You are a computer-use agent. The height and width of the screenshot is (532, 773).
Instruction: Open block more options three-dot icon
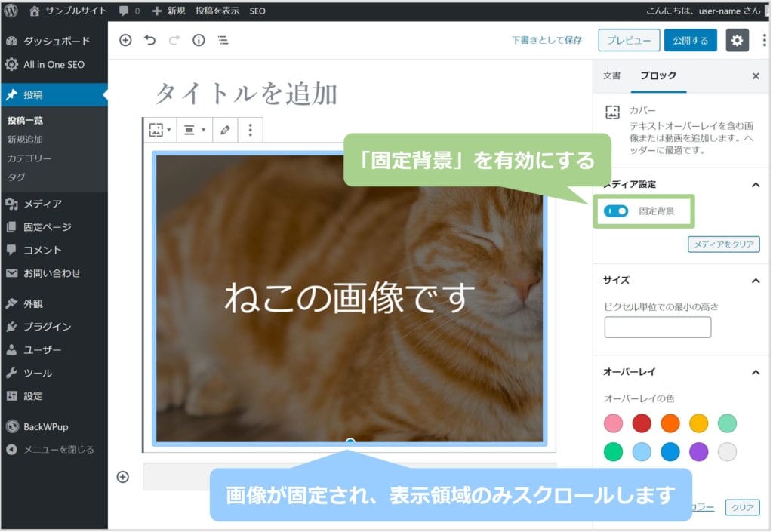tap(250, 130)
